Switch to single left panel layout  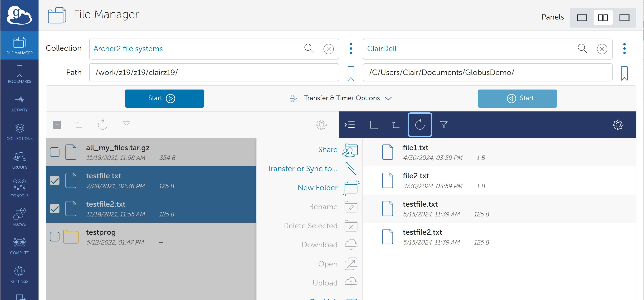(581, 18)
